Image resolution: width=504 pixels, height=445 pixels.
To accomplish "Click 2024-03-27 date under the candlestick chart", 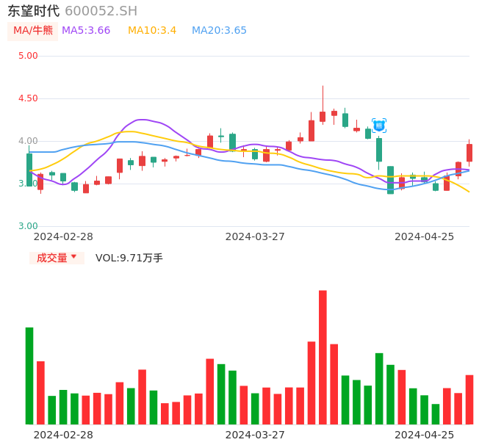I will pyautogui.click(x=255, y=236).
